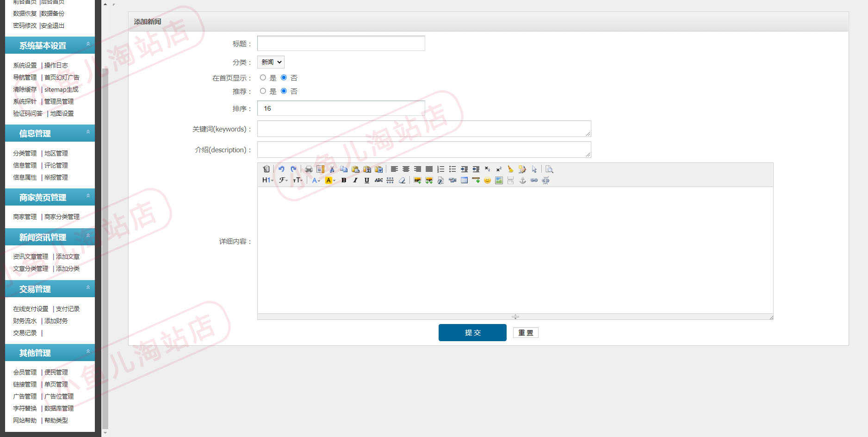This screenshot has width=868, height=437.
Task: Select 是 for 在首页显示
Action: [263, 78]
